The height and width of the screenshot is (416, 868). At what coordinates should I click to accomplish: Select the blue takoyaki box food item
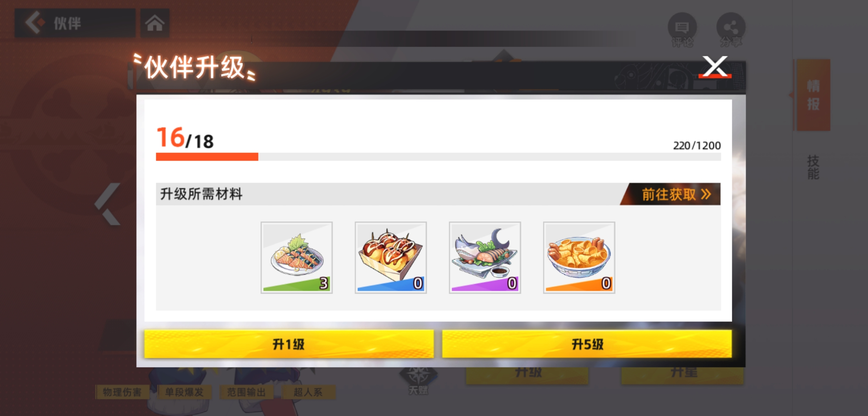[391, 257]
